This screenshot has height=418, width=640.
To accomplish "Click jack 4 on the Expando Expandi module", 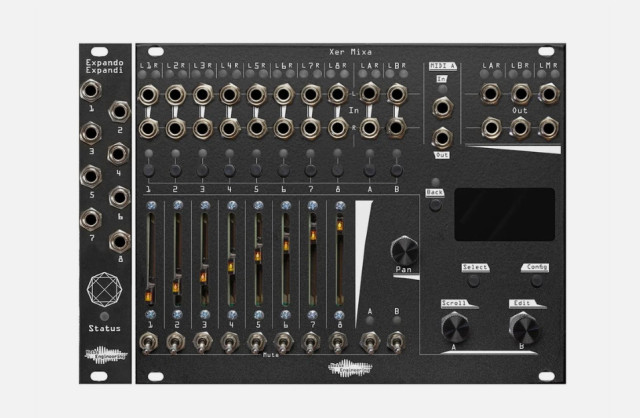I will [118, 154].
